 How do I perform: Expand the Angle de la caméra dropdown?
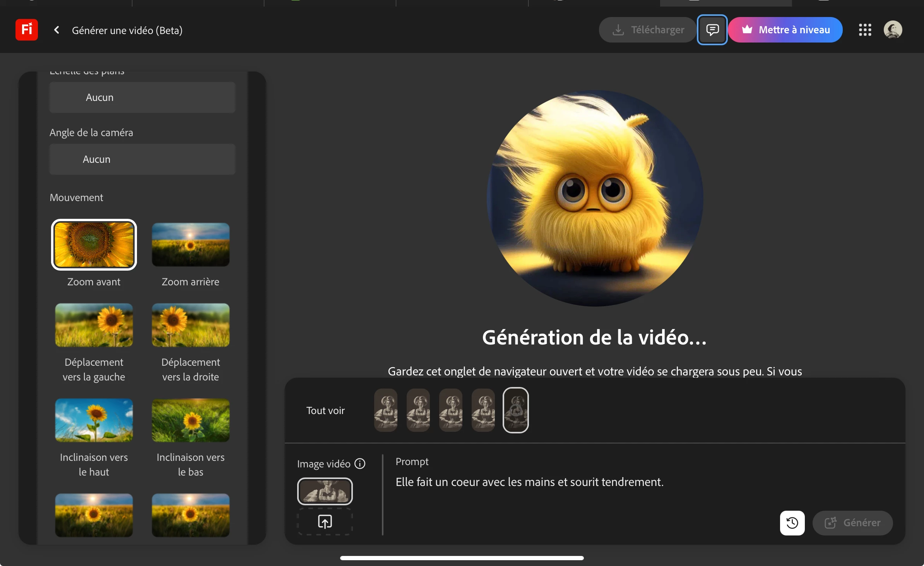tap(142, 159)
